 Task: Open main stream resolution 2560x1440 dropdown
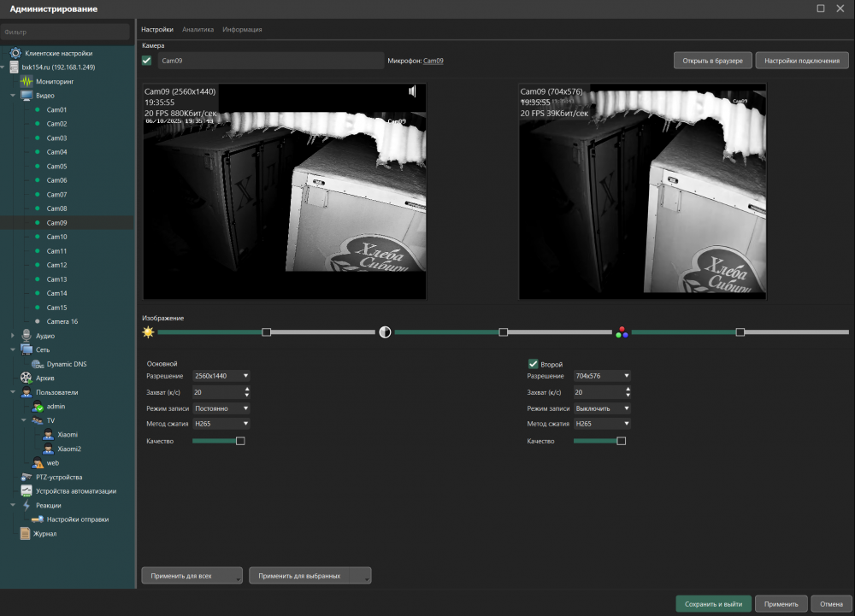pyautogui.click(x=221, y=376)
